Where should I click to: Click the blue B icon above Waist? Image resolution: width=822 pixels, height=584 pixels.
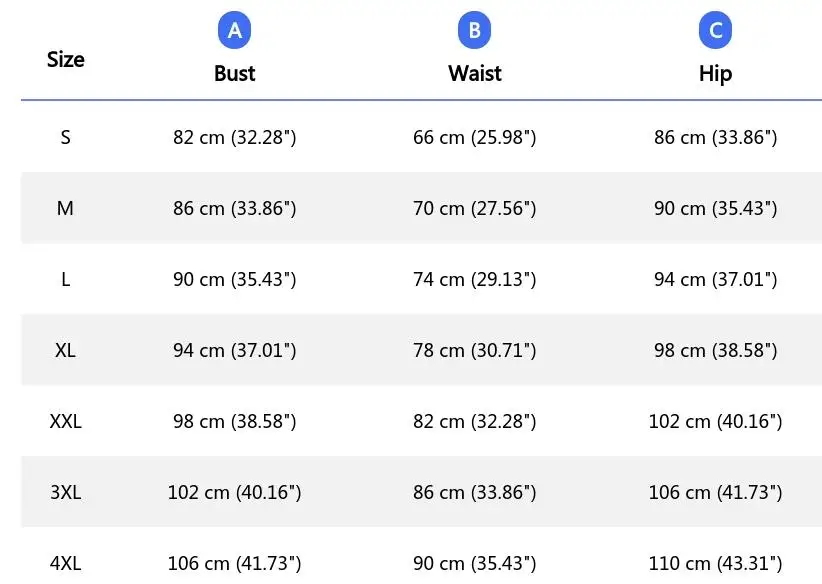coord(474,30)
